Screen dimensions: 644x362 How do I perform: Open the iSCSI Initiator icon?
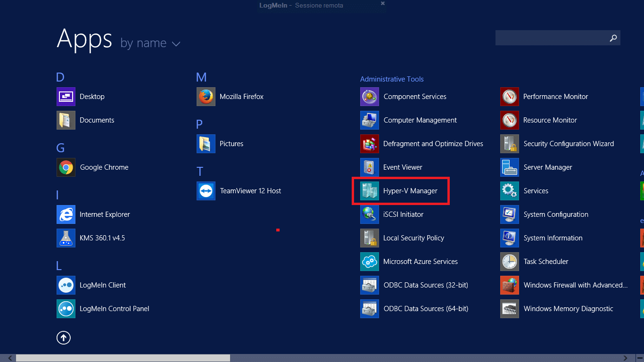pyautogui.click(x=370, y=214)
